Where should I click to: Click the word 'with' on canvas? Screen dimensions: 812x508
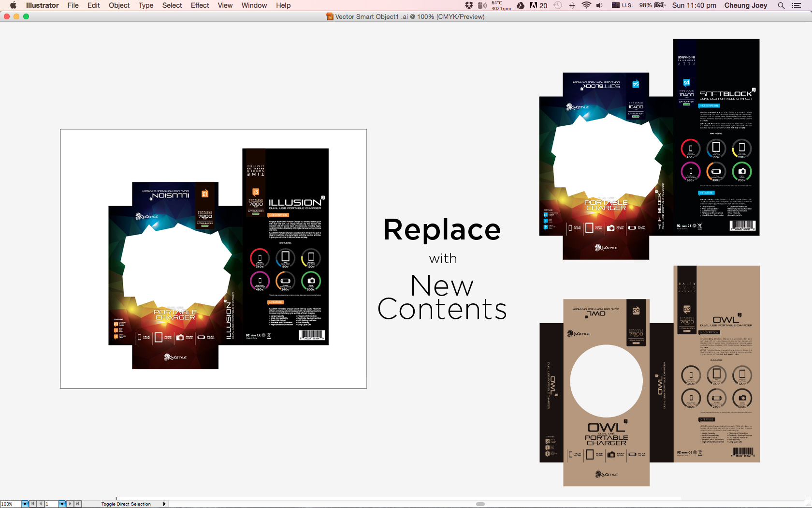pos(443,258)
